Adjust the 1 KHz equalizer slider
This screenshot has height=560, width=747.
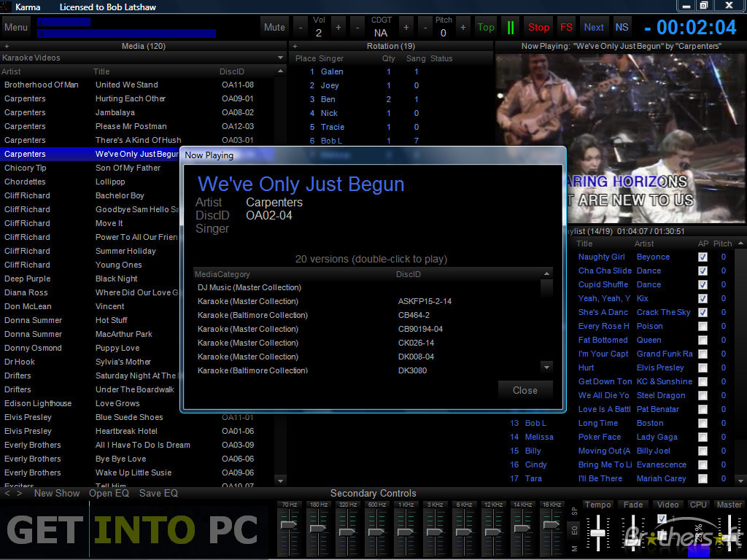pyautogui.click(x=406, y=531)
